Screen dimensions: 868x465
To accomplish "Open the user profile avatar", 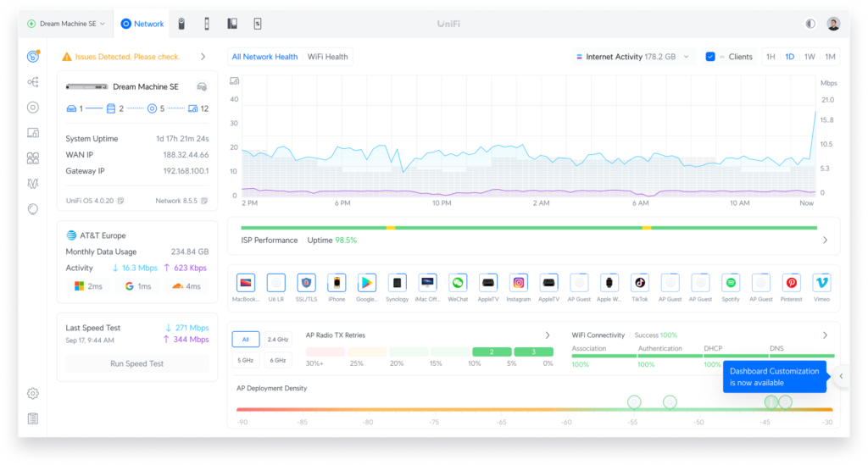I will [833, 24].
